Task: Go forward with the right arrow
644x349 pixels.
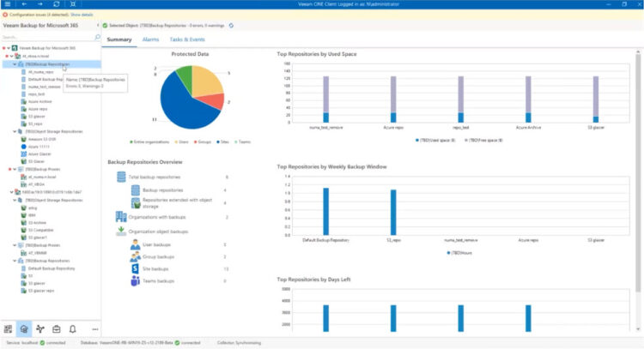Action: [x=39, y=4]
